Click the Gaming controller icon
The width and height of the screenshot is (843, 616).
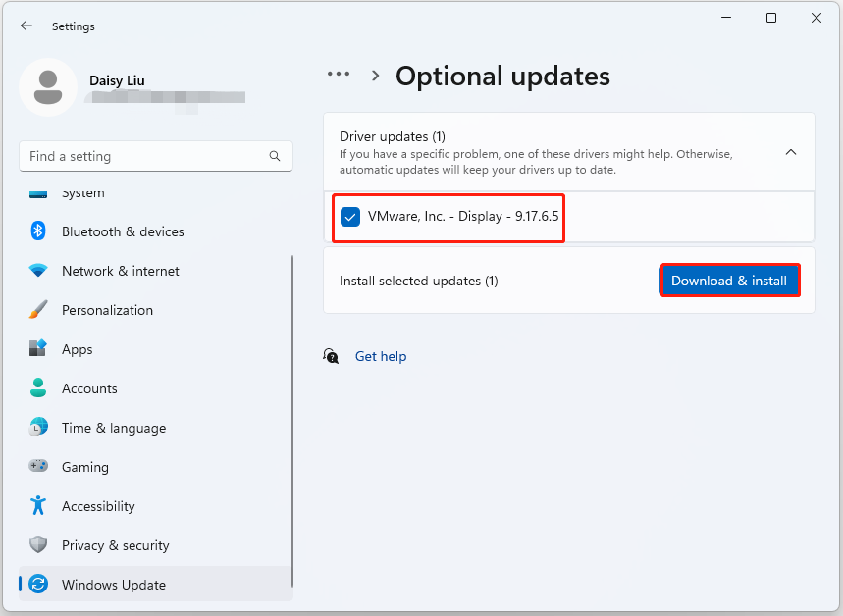click(x=37, y=466)
